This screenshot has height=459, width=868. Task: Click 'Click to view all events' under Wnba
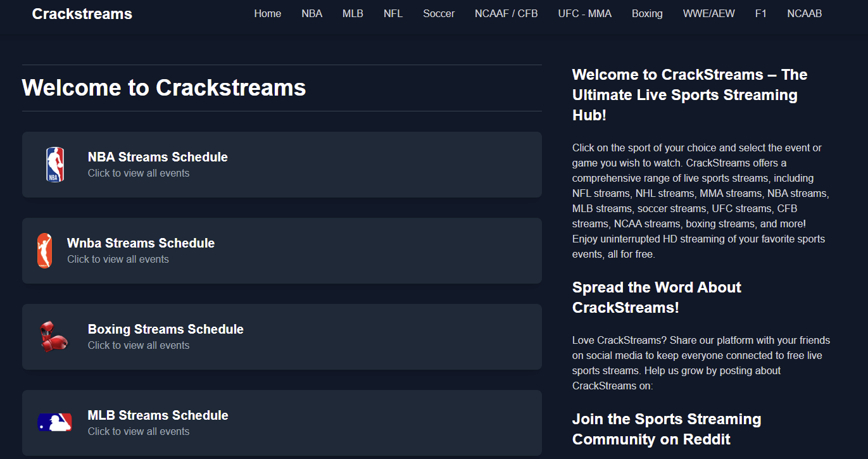[x=118, y=259]
